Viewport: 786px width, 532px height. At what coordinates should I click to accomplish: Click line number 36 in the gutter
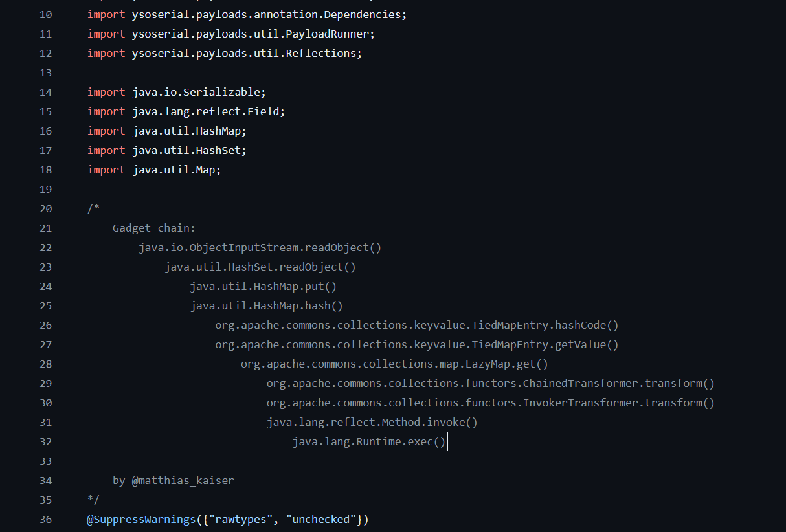(45, 519)
